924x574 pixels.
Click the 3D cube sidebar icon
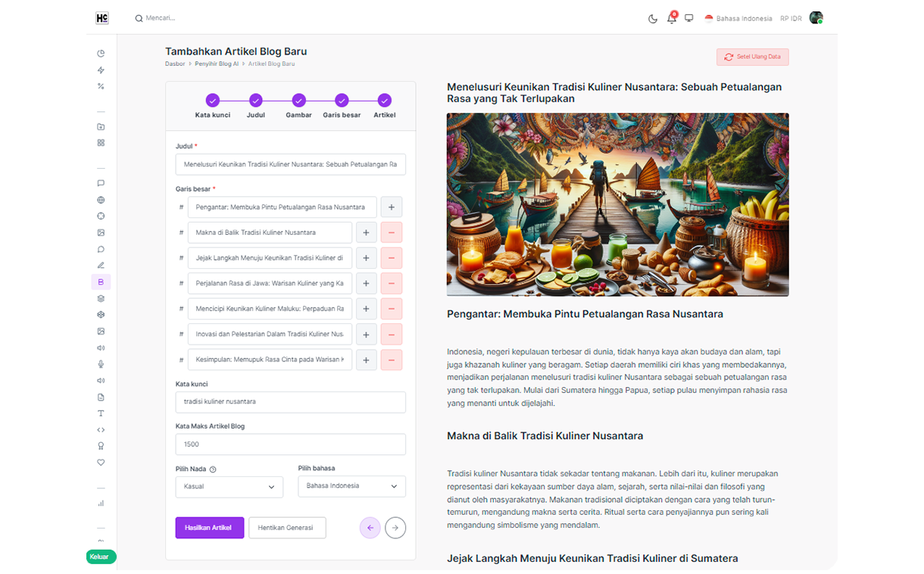tap(101, 315)
